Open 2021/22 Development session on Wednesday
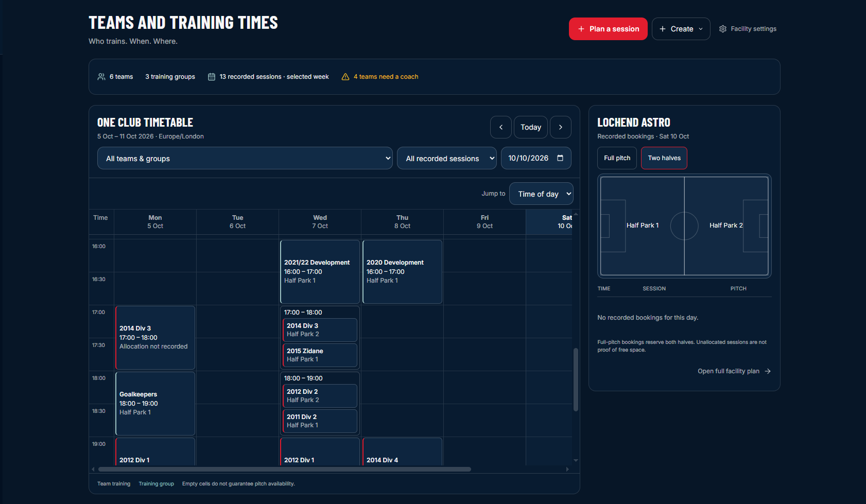866x504 pixels. click(320, 272)
